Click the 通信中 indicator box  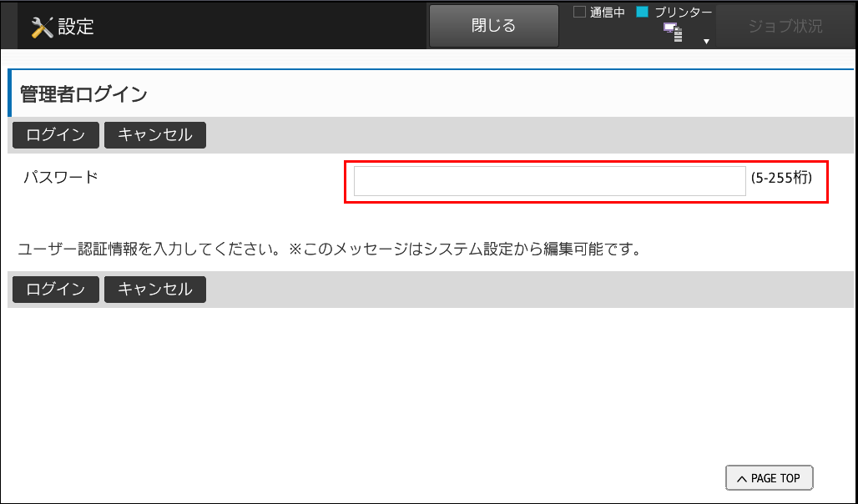point(579,12)
